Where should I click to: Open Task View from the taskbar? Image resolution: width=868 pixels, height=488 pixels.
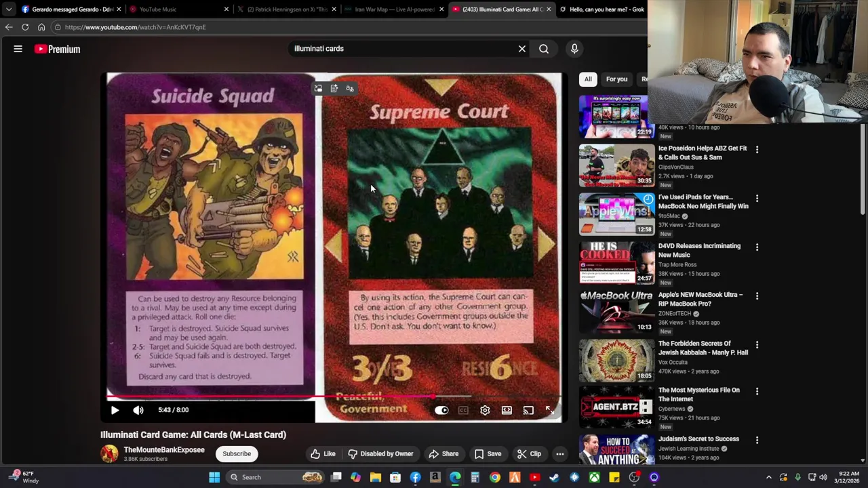[336, 477]
